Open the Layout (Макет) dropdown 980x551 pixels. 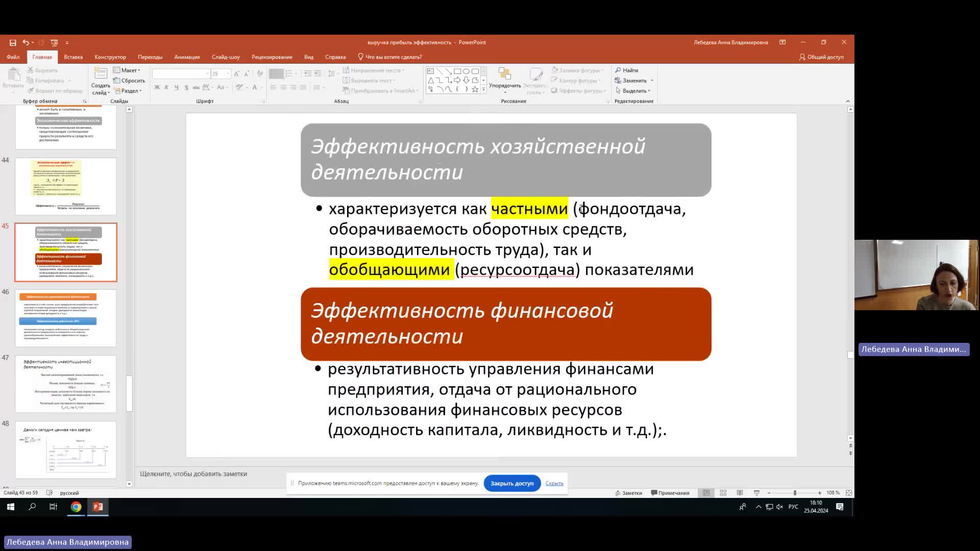click(127, 70)
